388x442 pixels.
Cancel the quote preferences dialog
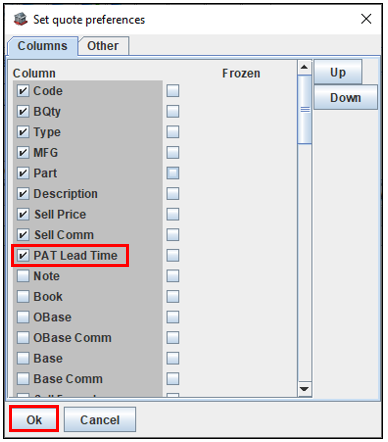point(100,419)
